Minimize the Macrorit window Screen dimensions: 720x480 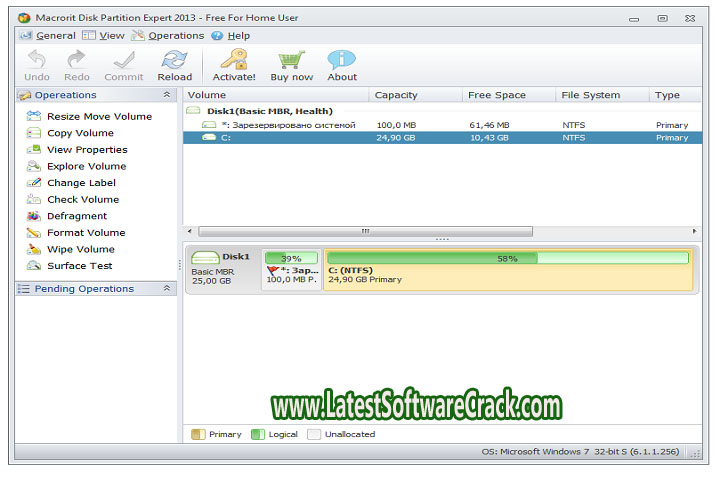tap(634, 19)
